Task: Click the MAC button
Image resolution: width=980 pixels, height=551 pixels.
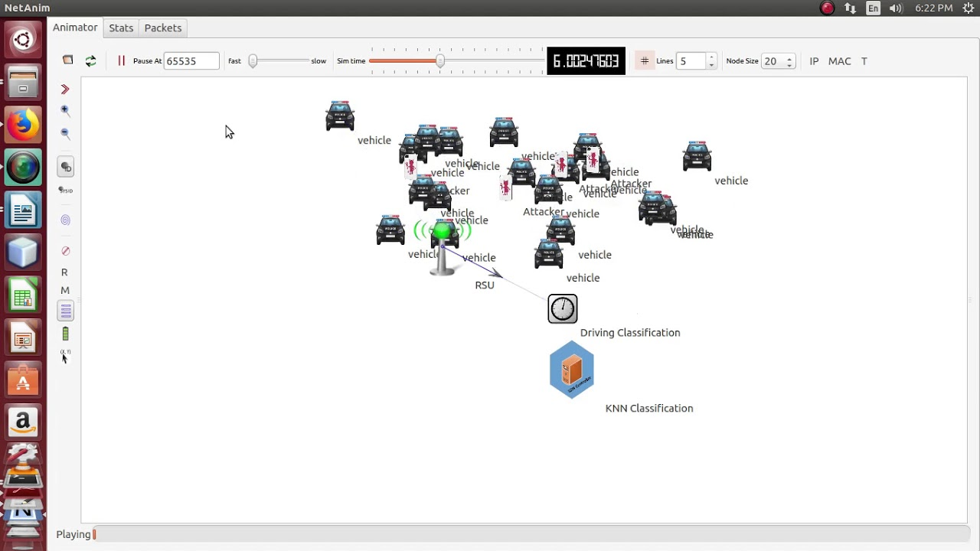Action: pyautogui.click(x=839, y=61)
